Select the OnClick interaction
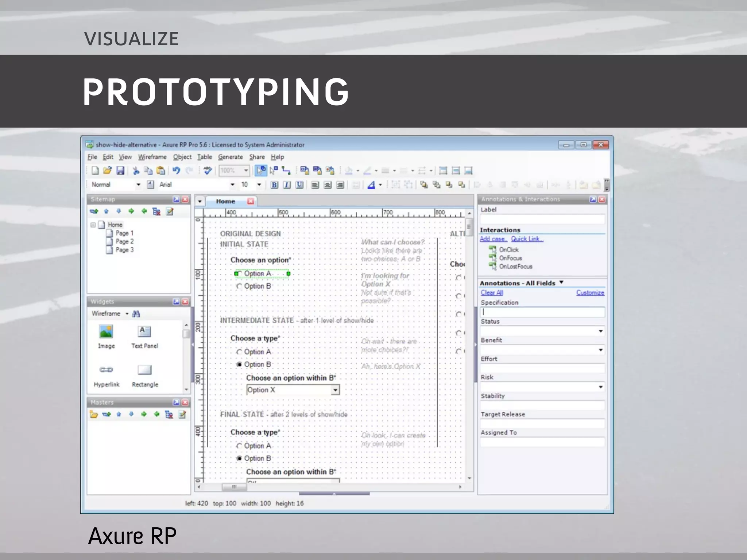Viewport: 747px width, 560px height. [x=509, y=250]
